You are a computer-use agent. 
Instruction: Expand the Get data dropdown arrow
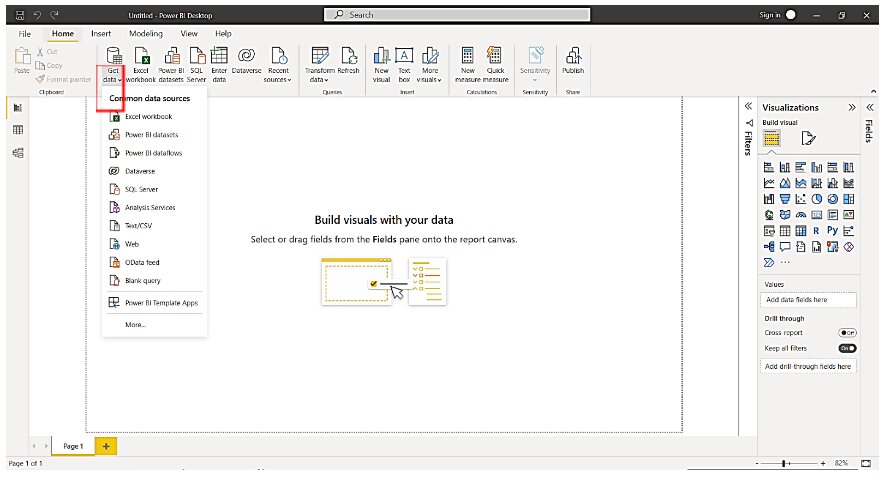click(120, 80)
